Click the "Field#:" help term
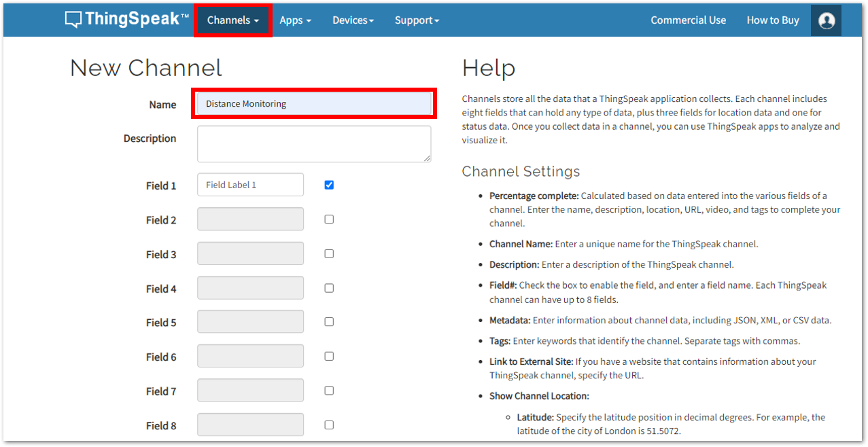The height and width of the screenshot is (447, 868). (503, 285)
